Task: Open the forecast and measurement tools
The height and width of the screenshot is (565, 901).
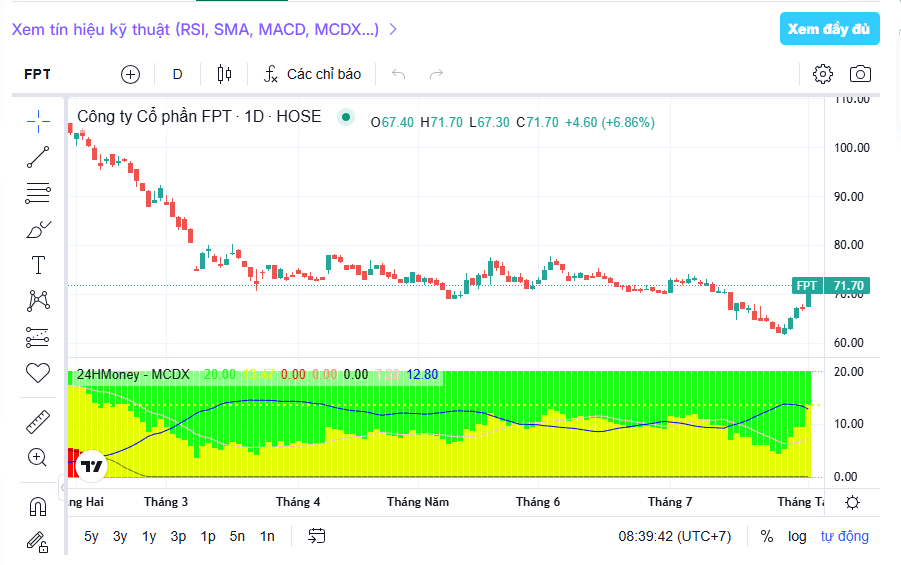Action: (38, 337)
